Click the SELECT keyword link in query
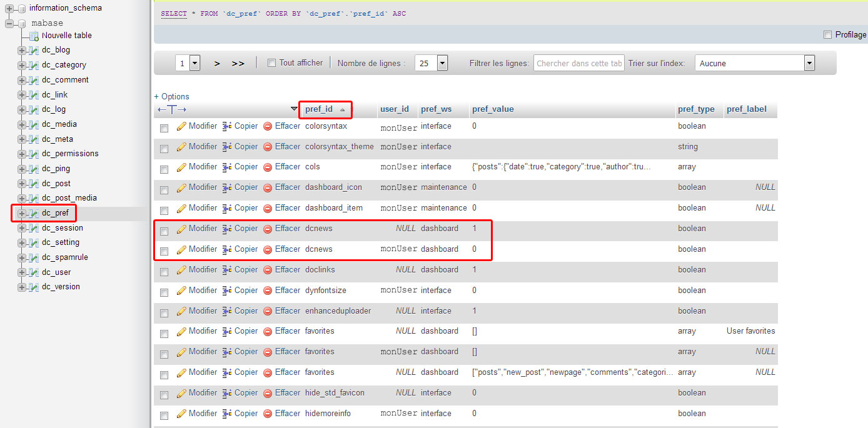The image size is (868, 428). click(x=174, y=14)
